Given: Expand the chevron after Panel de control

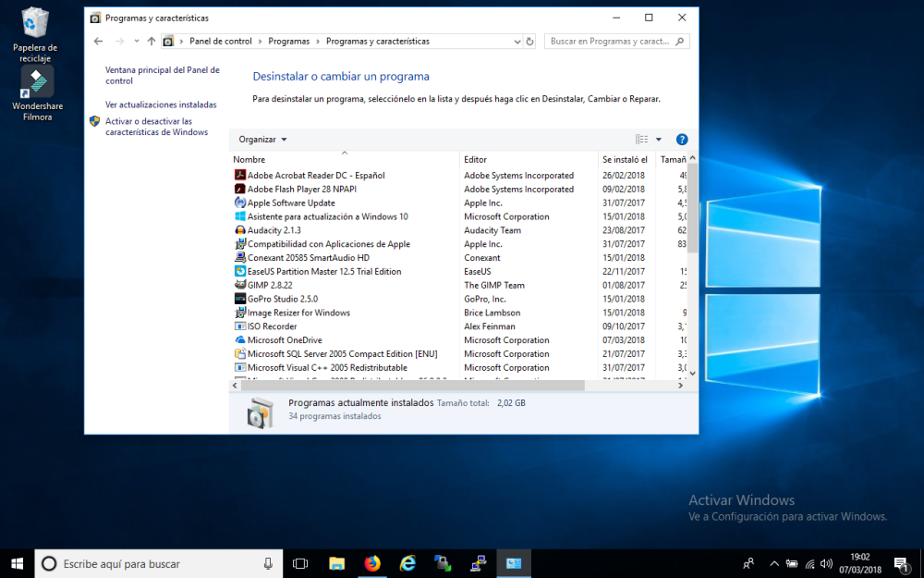Looking at the screenshot, I should coord(260,42).
